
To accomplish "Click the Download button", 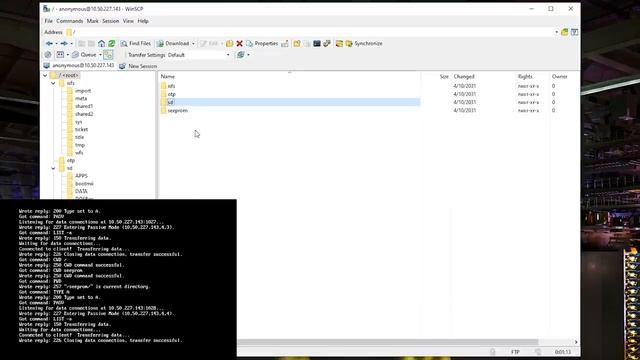I will point(173,43).
